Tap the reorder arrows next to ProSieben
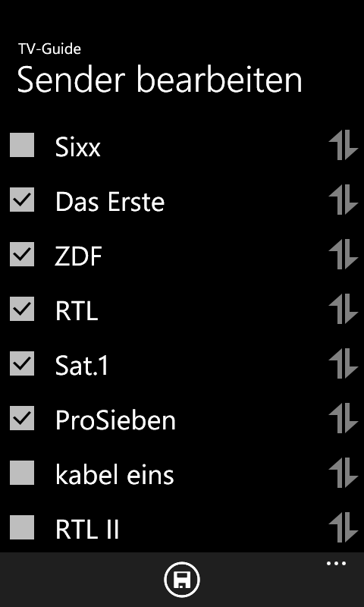The width and height of the screenshot is (364, 607). tap(343, 418)
